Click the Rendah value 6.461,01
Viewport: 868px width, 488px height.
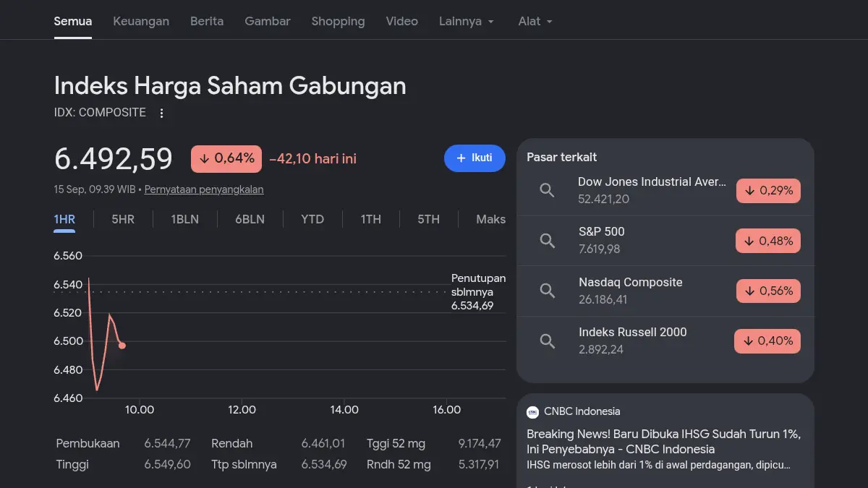pyautogui.click(x=323, y=444)
